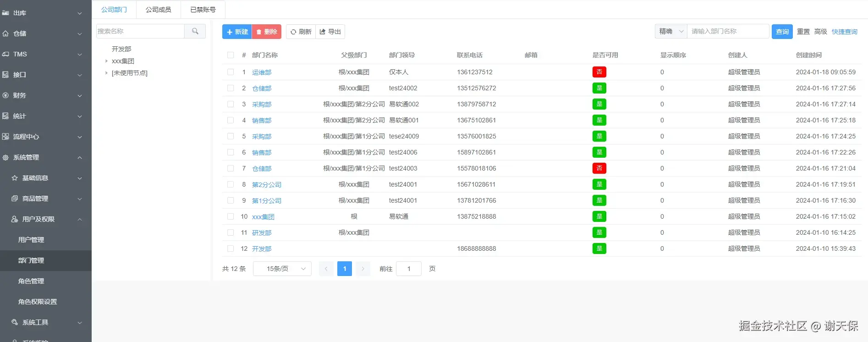Check the row 2 仓储部 checkbox
868x342 pixels.
tap(231, 88)
